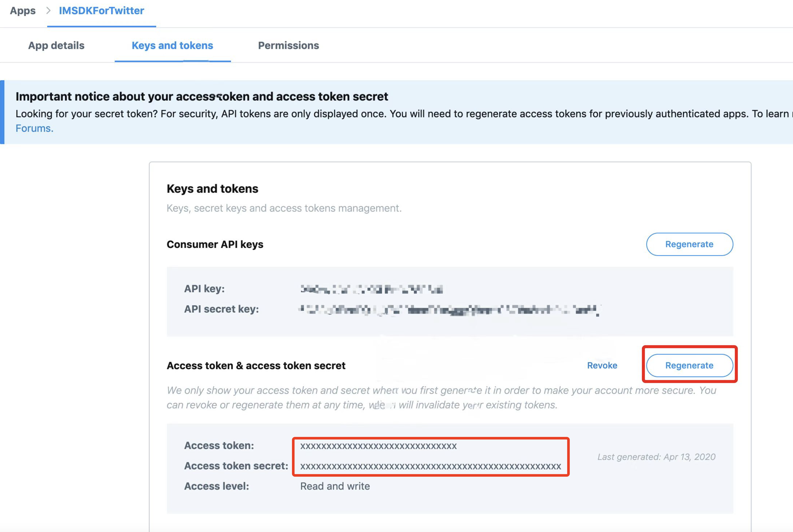Switch to the App details tab

[x=56, y=45]
